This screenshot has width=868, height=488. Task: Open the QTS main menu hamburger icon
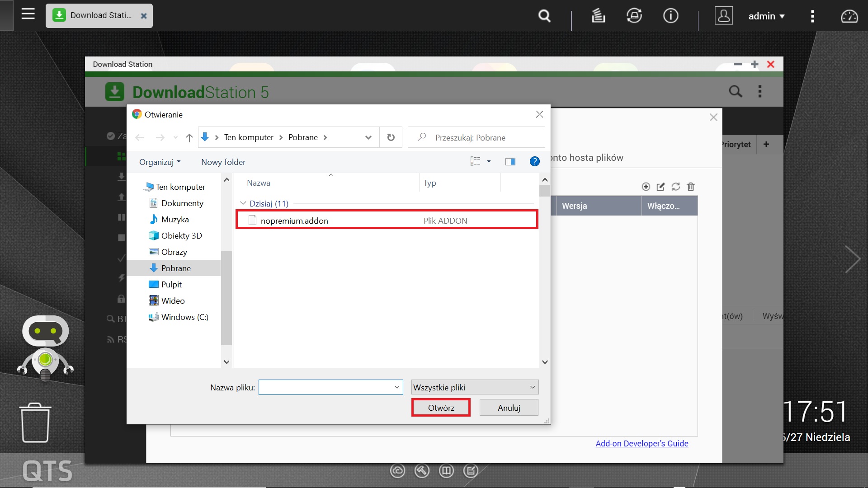click(x=28, y=14)
